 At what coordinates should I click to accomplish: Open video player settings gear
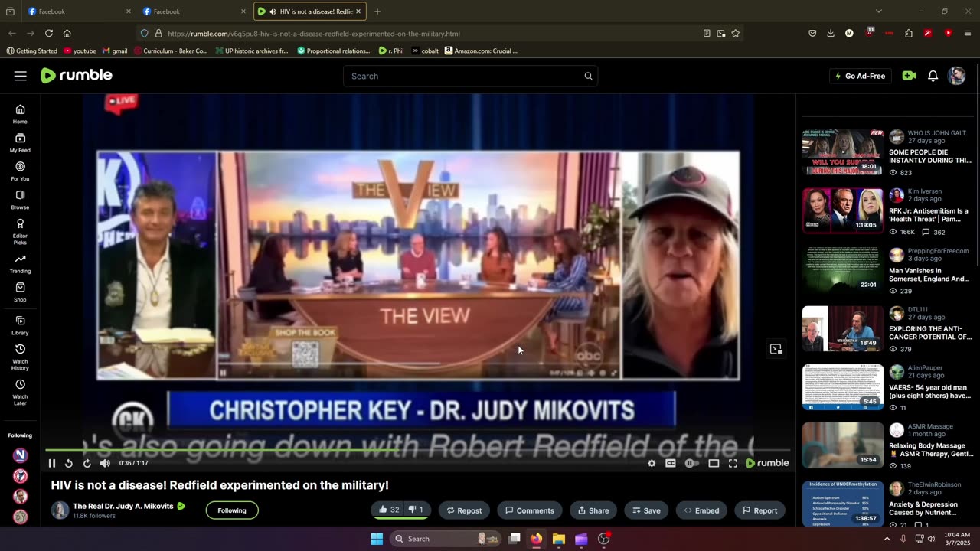click(652, 463)
